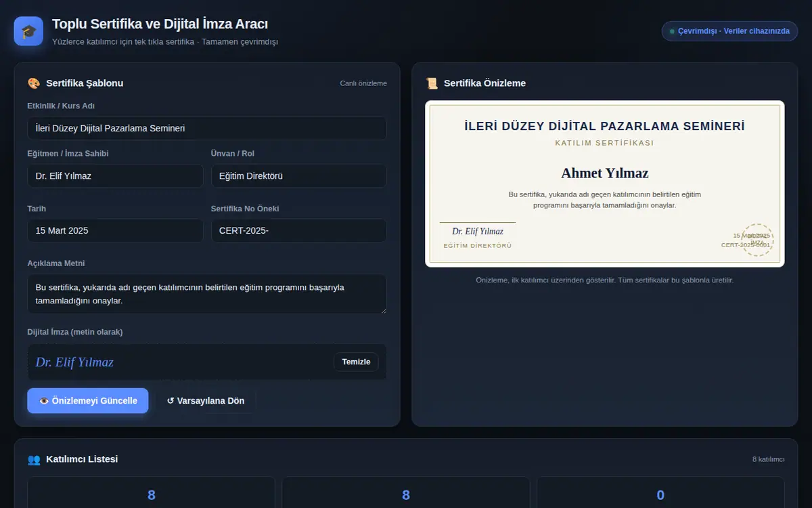Click the green status dot in the Çevrimdışı badge
Image resolution: width=812 pixels, height=508 pixels.
point(672,31)
